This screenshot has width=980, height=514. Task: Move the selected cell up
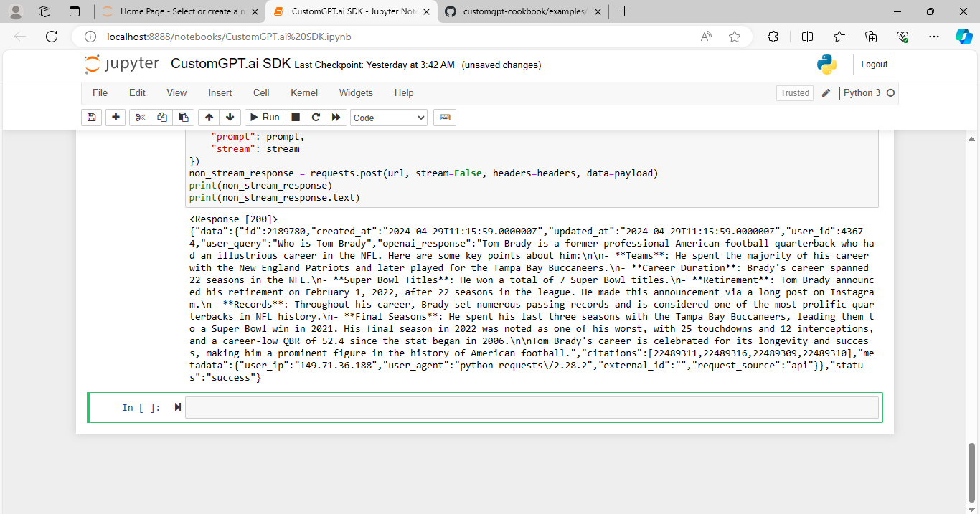pos(209,117)
